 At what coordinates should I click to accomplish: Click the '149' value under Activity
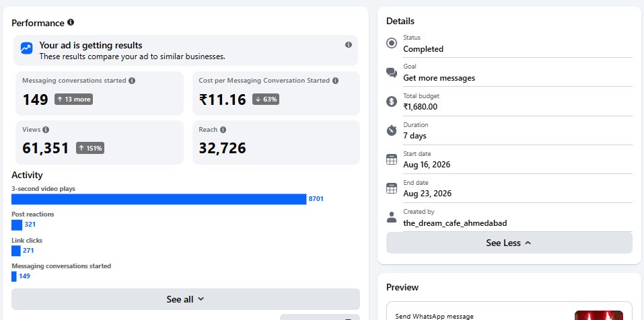(x=24, y=276)
